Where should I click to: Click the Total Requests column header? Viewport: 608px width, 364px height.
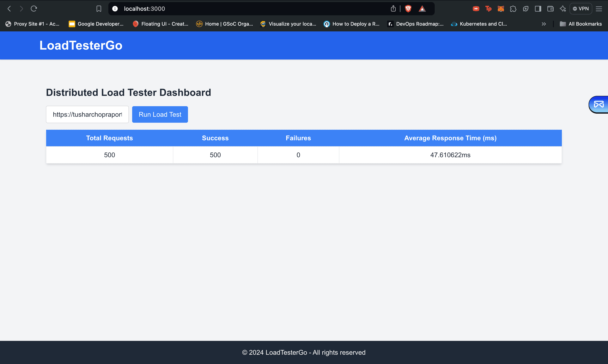tap(110, 138)
